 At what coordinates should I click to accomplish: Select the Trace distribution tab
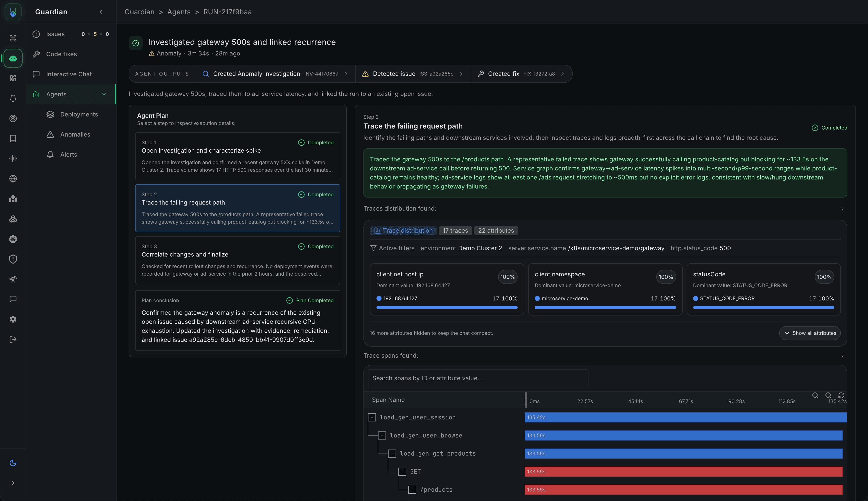403,230
